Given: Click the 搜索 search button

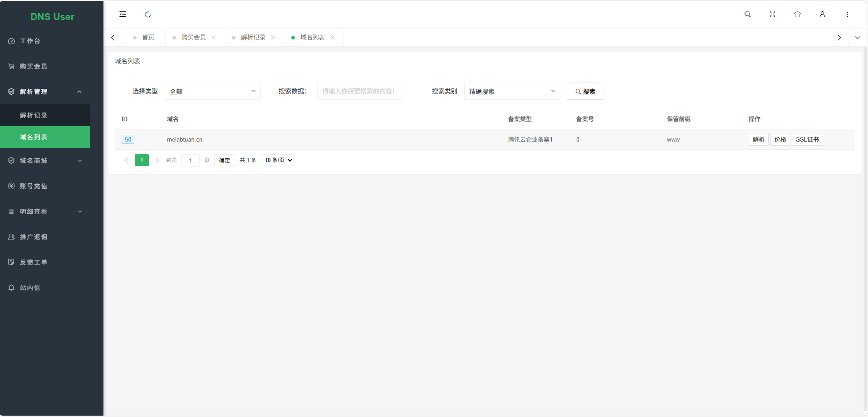Looking at the screenshot, I should [x=585, y=91].
